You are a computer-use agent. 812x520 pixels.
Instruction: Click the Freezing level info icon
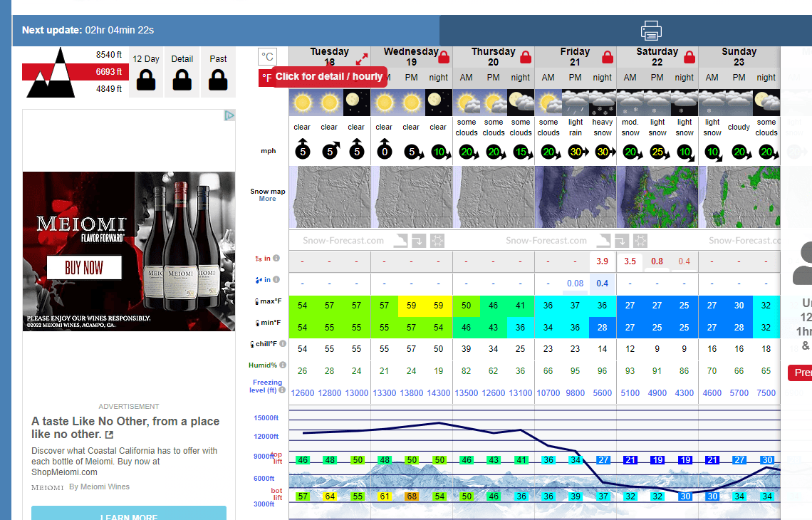[x=282, y=390]
